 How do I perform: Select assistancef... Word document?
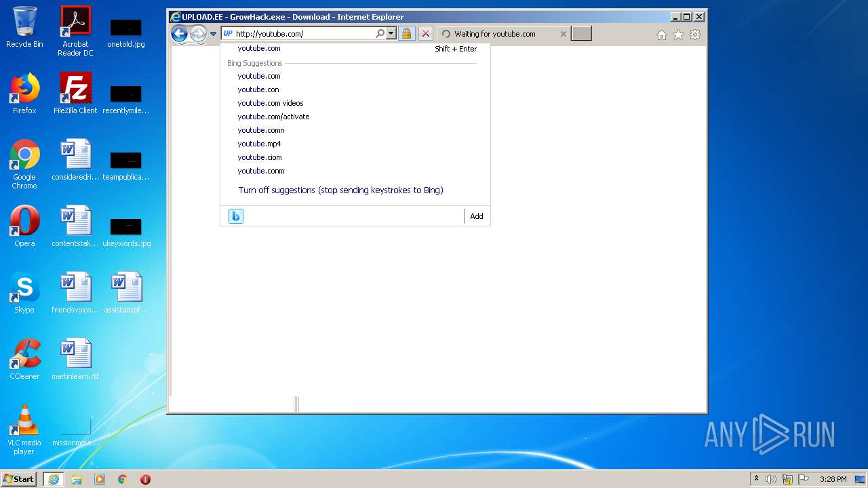tap(126, 293)
